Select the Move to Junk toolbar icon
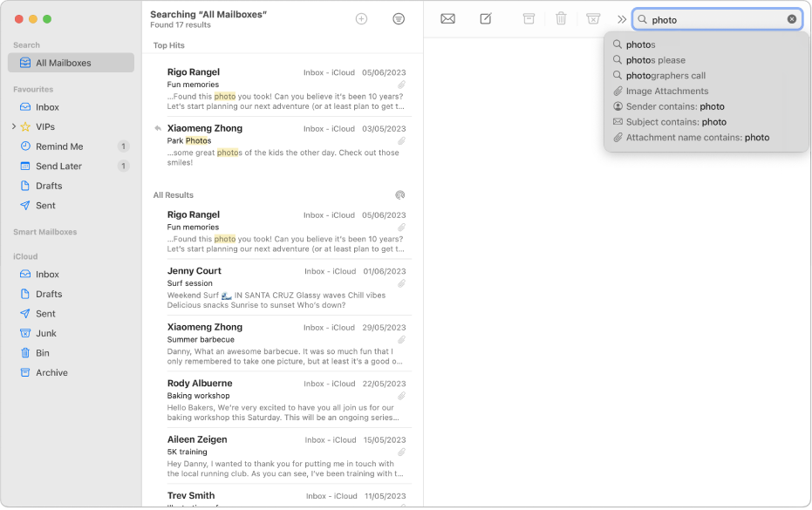 click(594, 18)
